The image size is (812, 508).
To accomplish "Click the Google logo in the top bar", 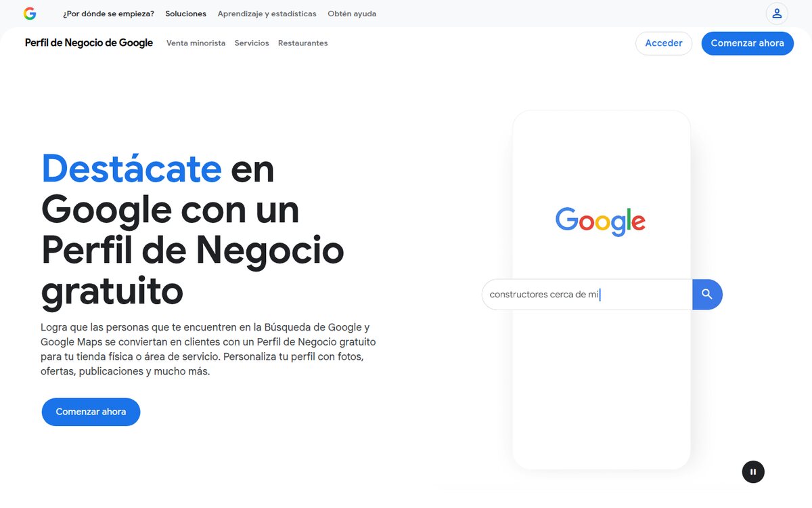I will coord(30,14).
